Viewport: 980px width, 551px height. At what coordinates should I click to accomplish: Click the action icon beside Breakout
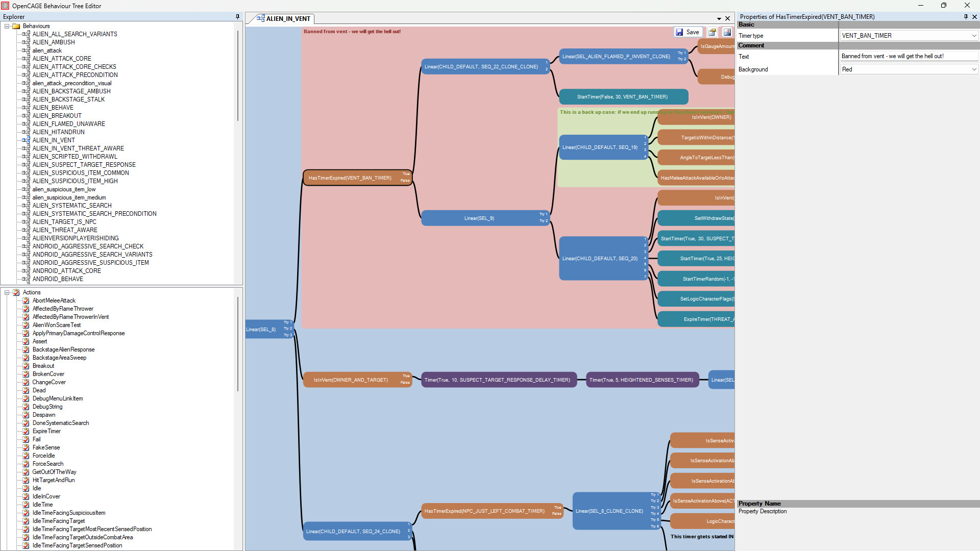tap(26, 366)
